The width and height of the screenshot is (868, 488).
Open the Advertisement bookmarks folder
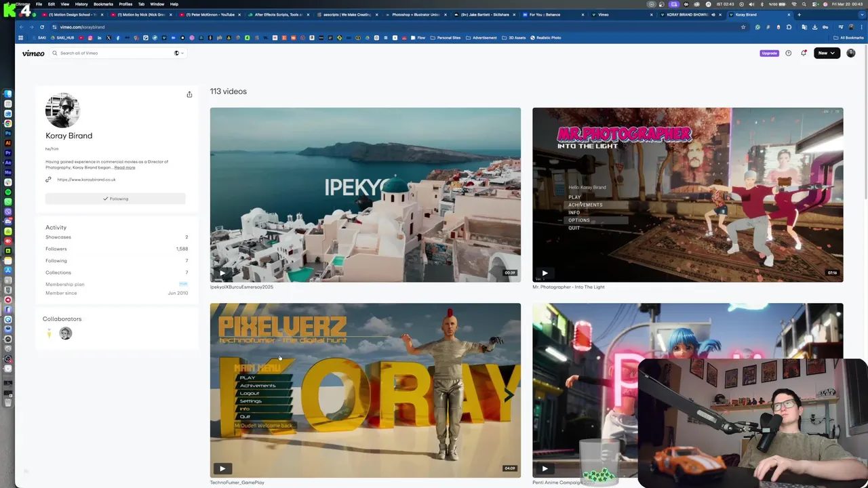point(481,38)
